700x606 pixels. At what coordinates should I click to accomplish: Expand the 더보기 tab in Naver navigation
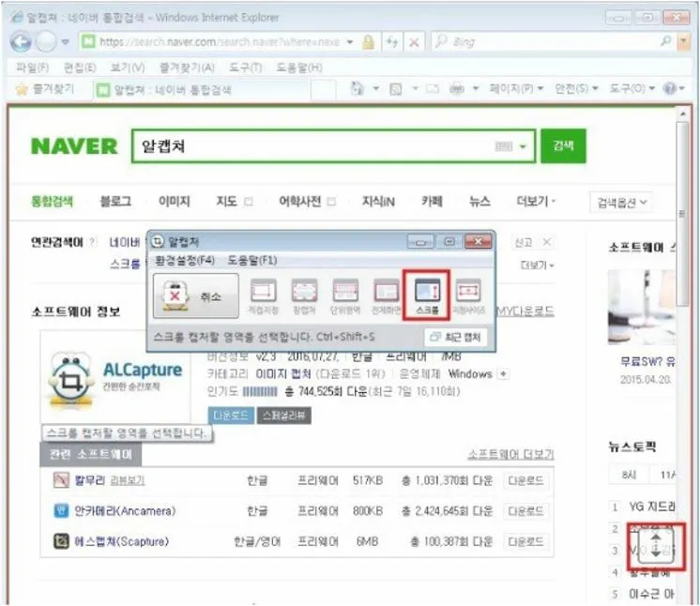pos(536,202)
